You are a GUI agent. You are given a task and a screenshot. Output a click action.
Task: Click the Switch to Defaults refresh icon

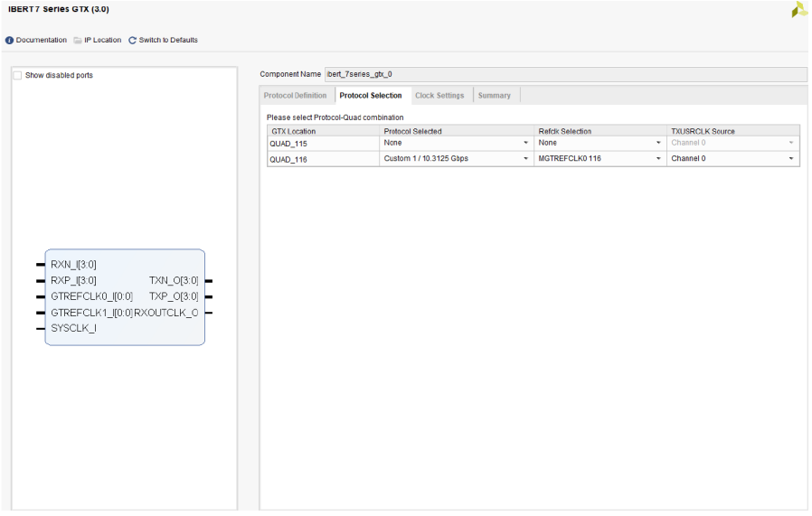pyautogui.click(x=133, y=41)
